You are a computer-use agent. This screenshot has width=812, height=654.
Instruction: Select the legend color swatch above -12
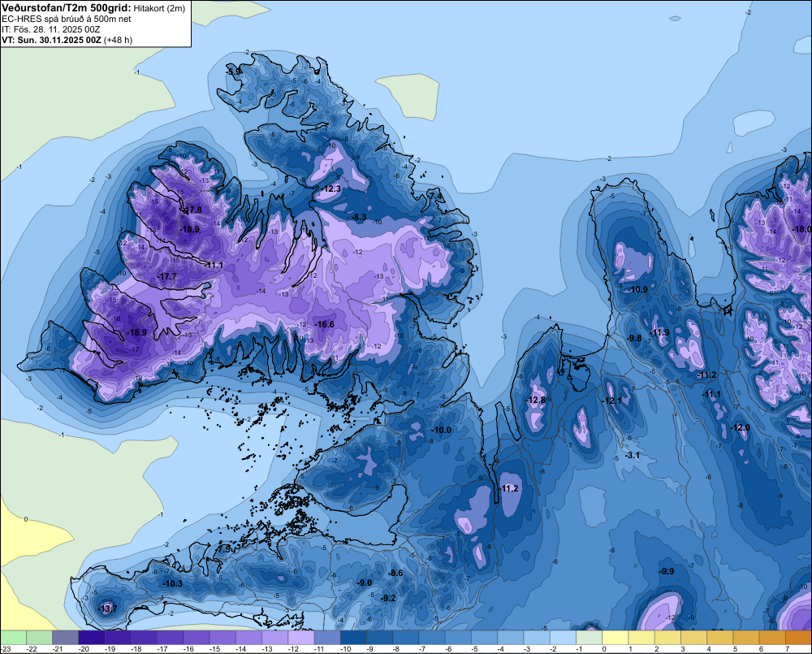coord(301,637)
